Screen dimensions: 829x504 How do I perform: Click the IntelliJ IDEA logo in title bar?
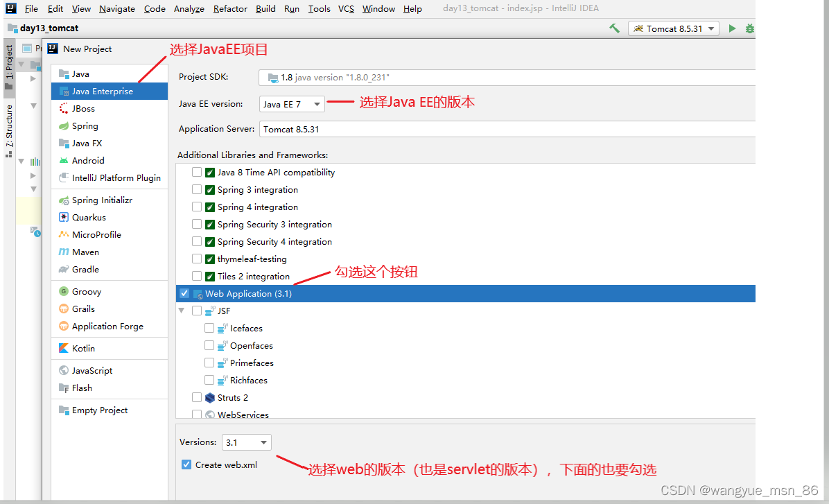tap(11, 8)
